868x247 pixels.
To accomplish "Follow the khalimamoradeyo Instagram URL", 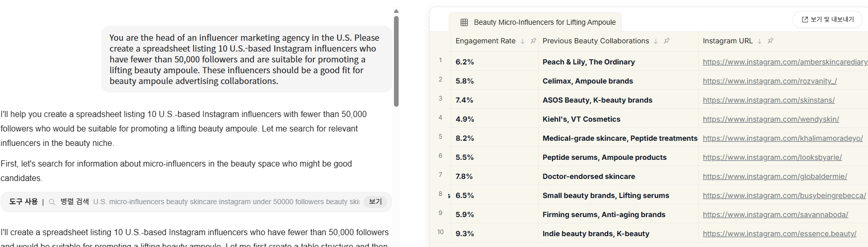I will point(782,138).
